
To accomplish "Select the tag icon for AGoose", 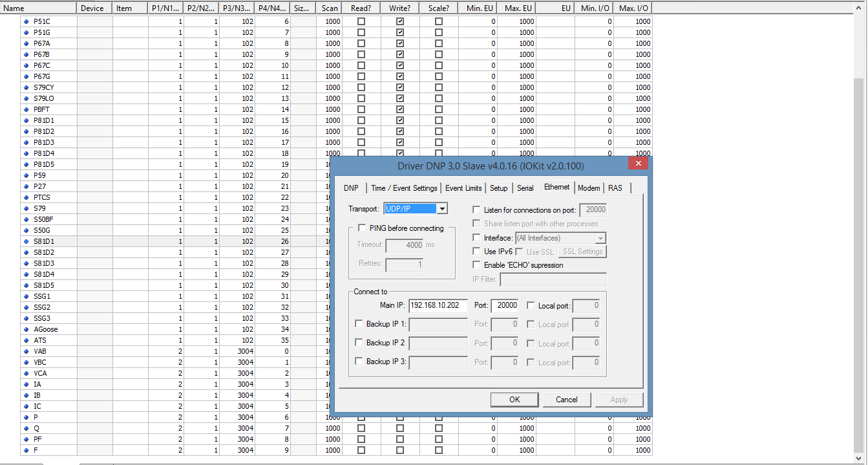I will pos(26,329).
